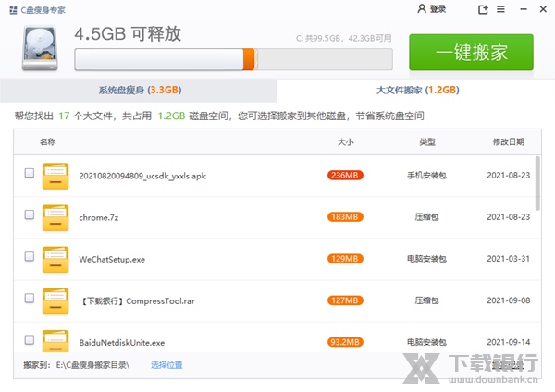Click file icon for BaiduNetdiskUnite.exe
This screenshot has width=555, height=392.
tap(55, 340)
